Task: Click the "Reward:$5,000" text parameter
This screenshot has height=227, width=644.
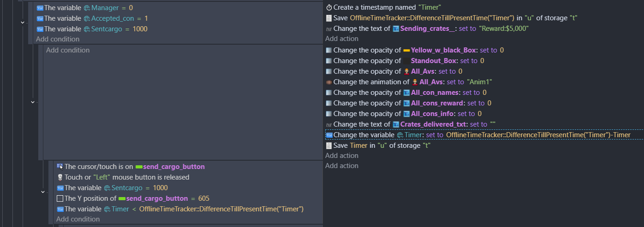Action: click(504, 29)
